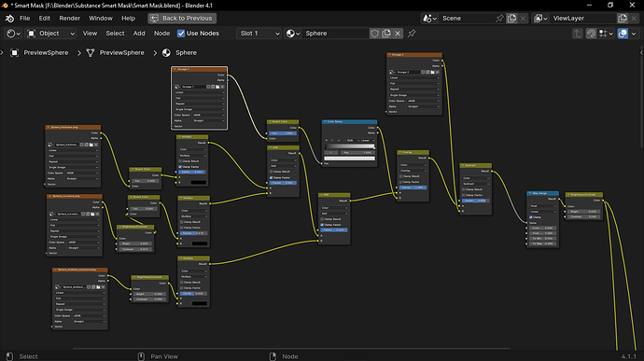Open image folder in Sphere_curvature node
The width and height of the screenshot is (644, 361).
92,214
